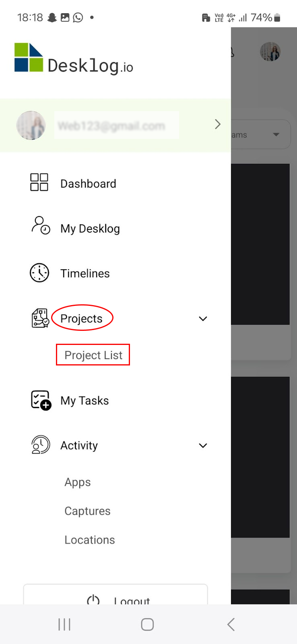Open Activity via its sidebar icon
297x644 pixels.
tap(40, 444)
